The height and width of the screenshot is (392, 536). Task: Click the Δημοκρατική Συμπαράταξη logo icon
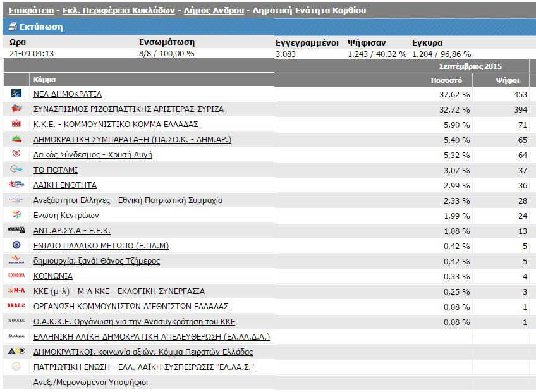[x=16, y=139]
